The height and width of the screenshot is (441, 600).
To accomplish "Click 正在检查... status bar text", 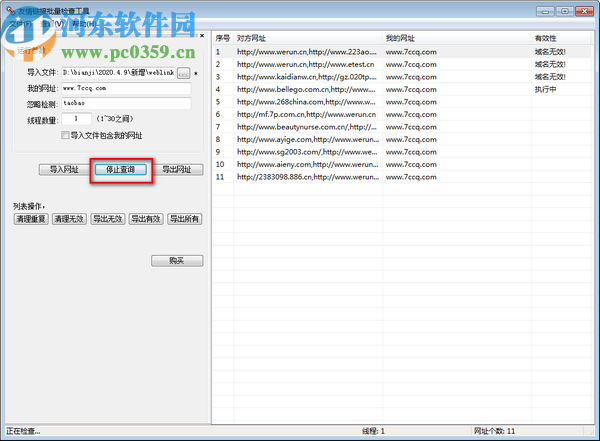I will pyautogui.click(x=23, y=431).
